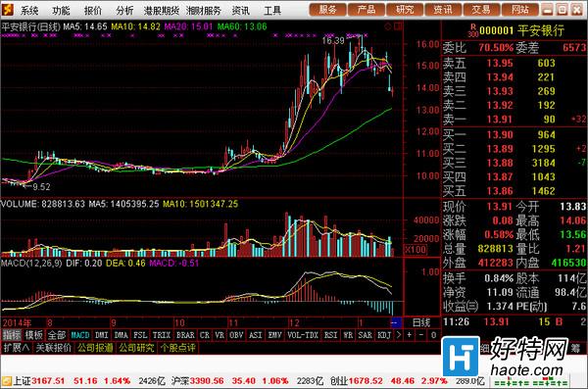Click the status bar icon before 上证
Image resolution: width=588 pixels, height=389 pixels.
point(7,381)
